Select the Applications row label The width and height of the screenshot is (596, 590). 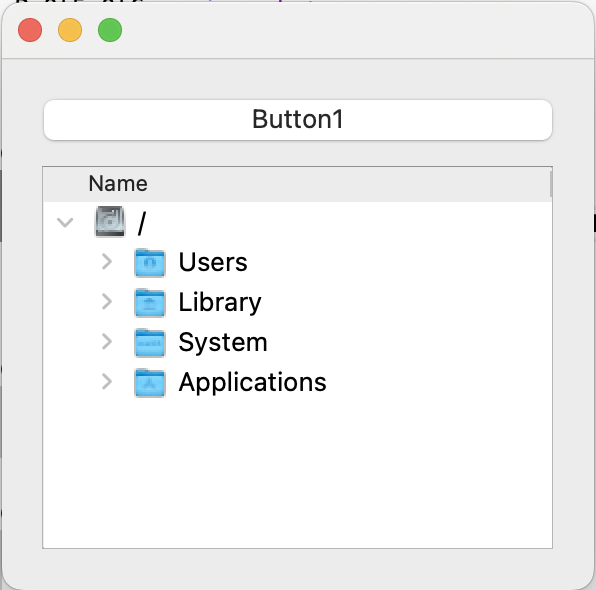(x=252, y=383)
